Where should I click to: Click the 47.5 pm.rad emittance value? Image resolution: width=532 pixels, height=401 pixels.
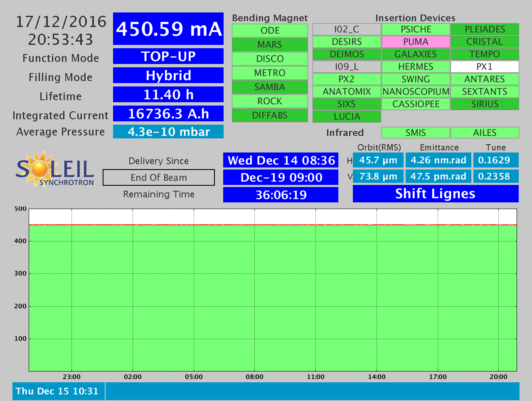pyautogui.click(x=438, y=176)
